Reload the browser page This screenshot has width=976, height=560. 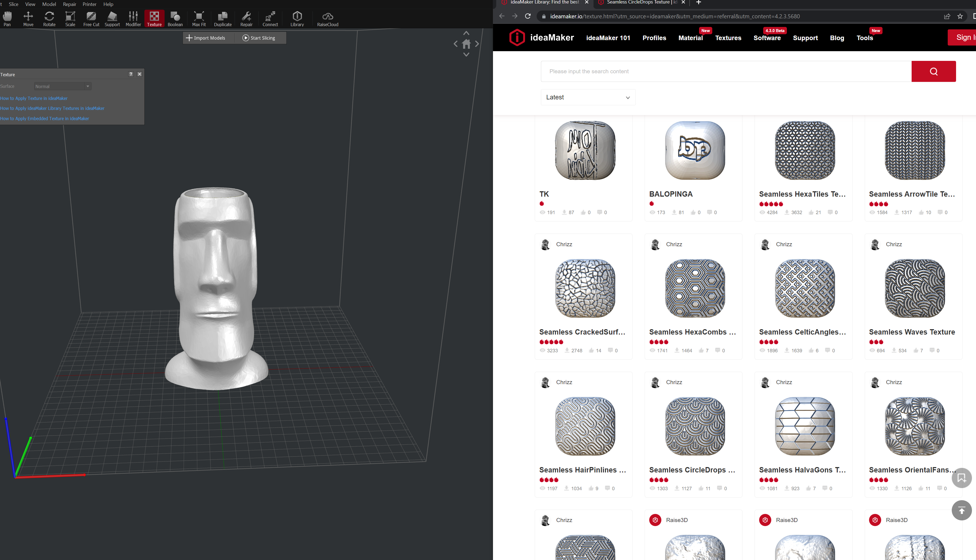[x=528, y=16]
